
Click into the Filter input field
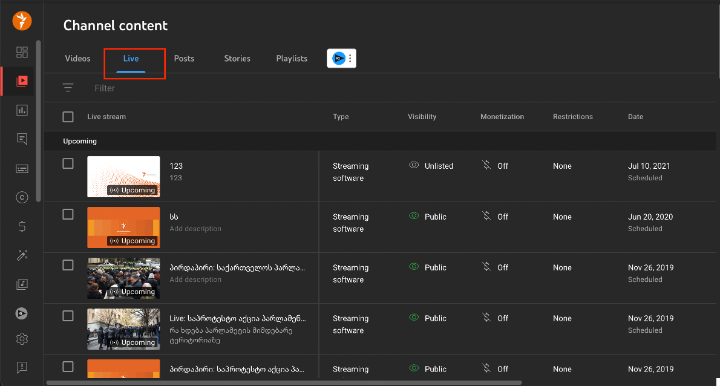click(104, 88)
